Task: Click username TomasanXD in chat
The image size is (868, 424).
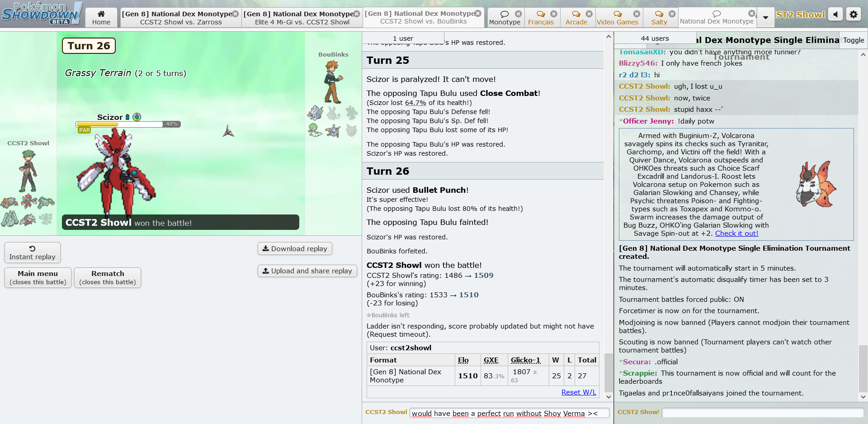Action: click(x=642, y=52)
